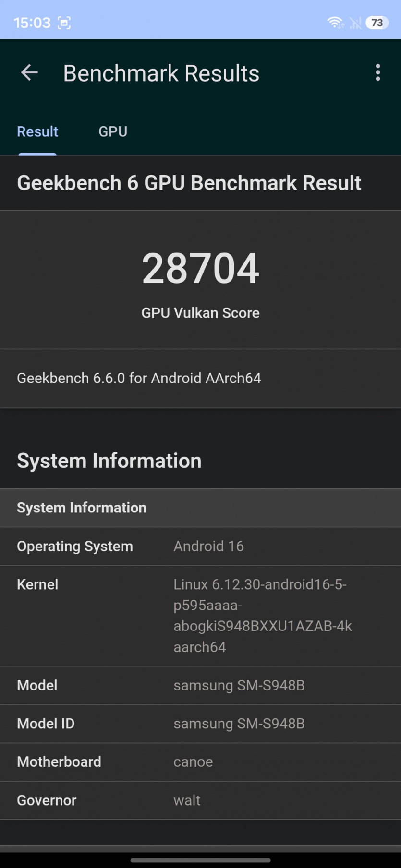Viewport: 401px width, 868px height.
Task: Switch to the GPU tab
Action: click(113, 131)
